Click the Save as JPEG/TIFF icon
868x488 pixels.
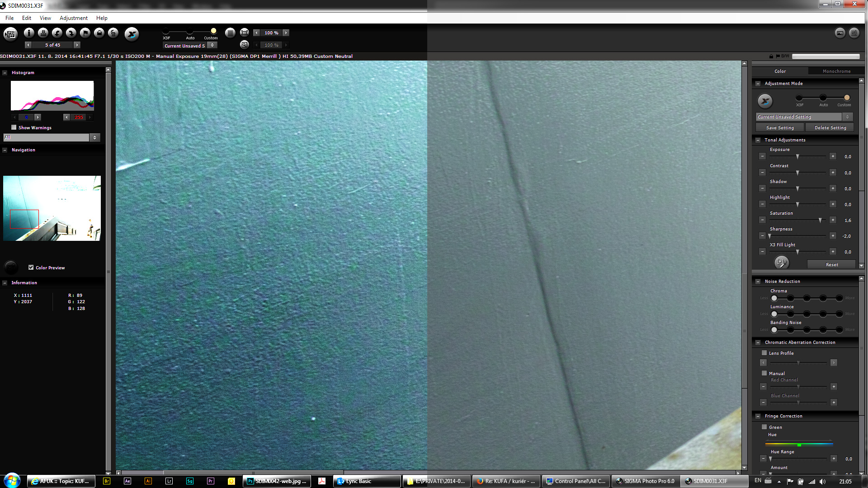coord(10,34)
